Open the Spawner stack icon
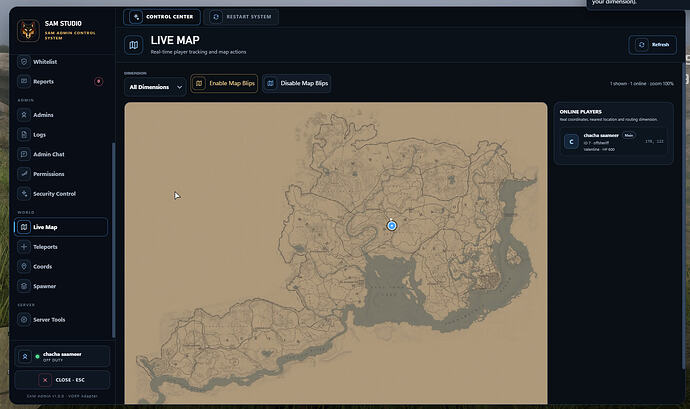This screenshot has height=409, width=690. pyautogui.click(x=24, y=286)
